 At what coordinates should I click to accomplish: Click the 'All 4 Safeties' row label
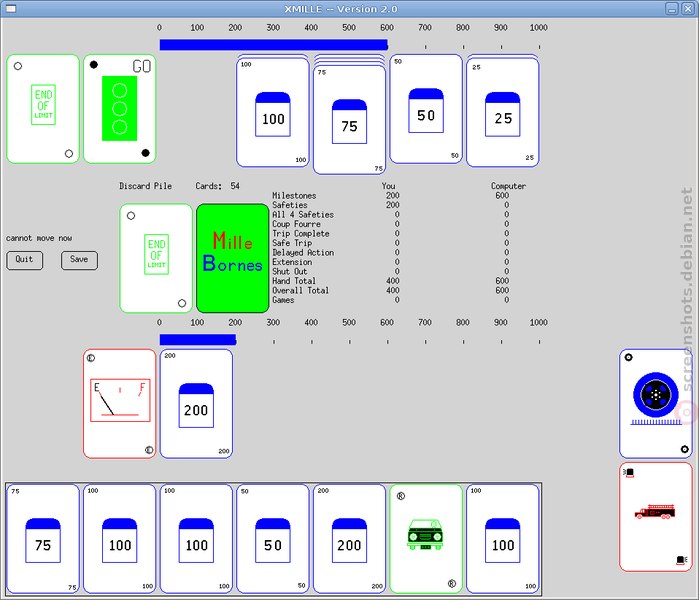pyautogui.click(x=303, y=214)
